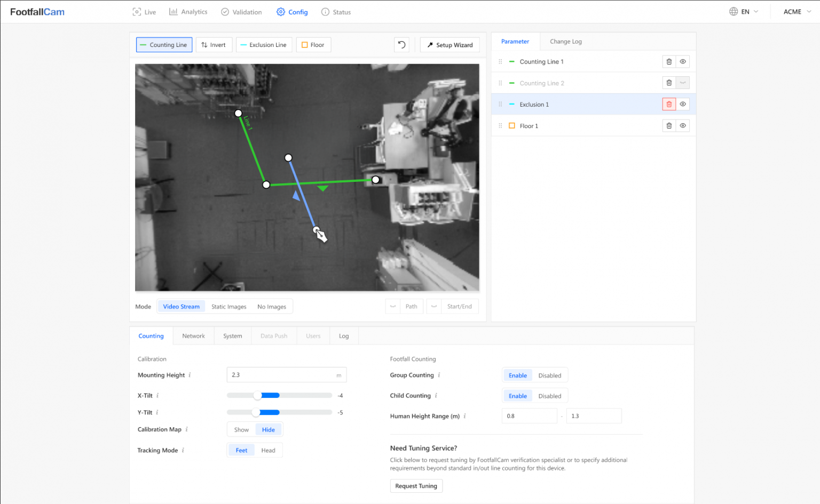Select the Exclusion Line tool

[264, 45]
